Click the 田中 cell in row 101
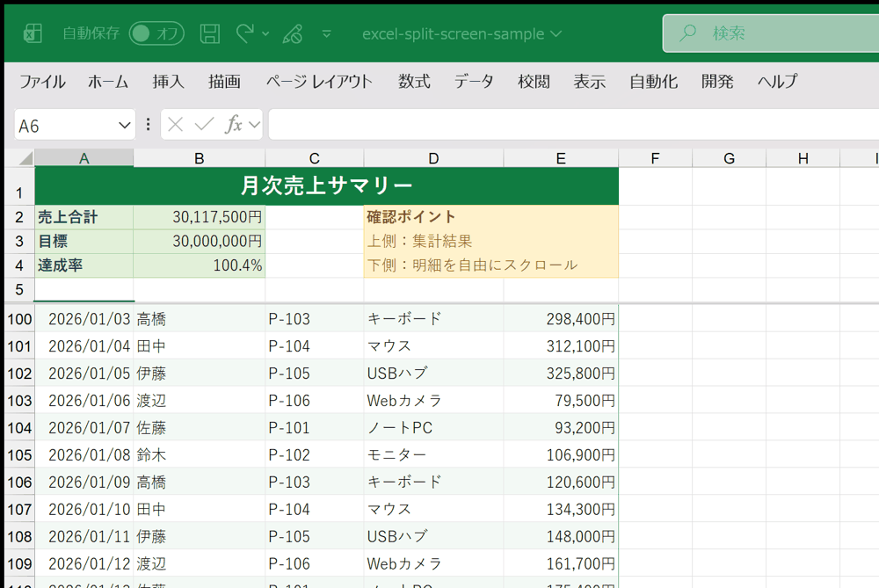Screen dimensions: 879x588 click(199, 345)
